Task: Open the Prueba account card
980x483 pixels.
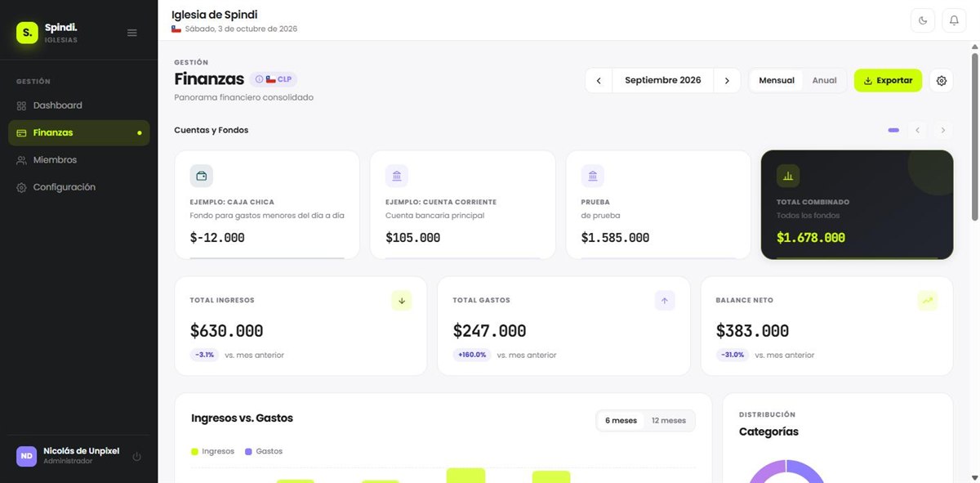Action: (658, 204)
